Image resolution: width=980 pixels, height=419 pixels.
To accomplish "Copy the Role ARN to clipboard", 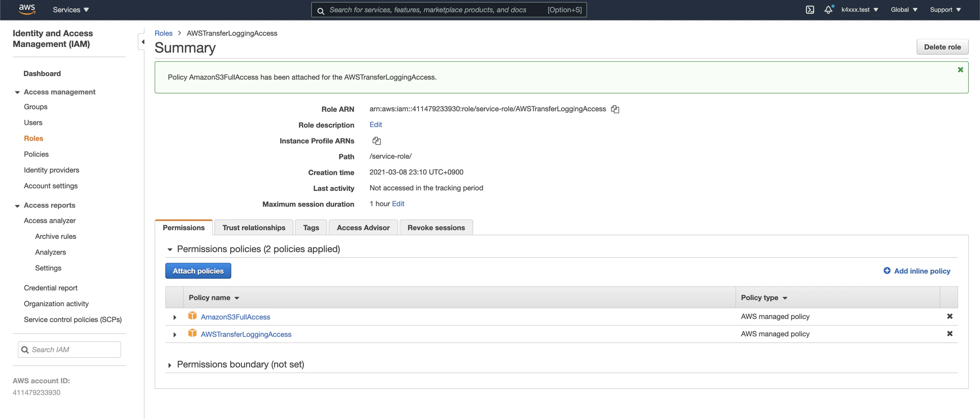I will click(x=615, y=109).
